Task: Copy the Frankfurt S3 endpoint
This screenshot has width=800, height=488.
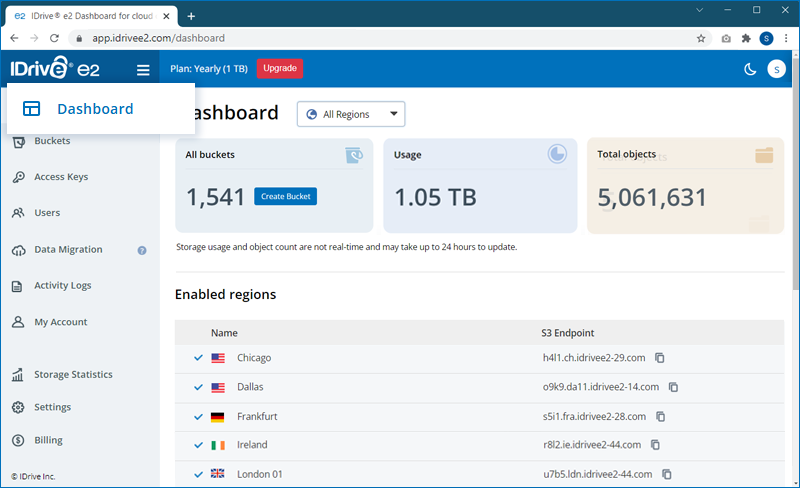Action: [x=661, y=417]
